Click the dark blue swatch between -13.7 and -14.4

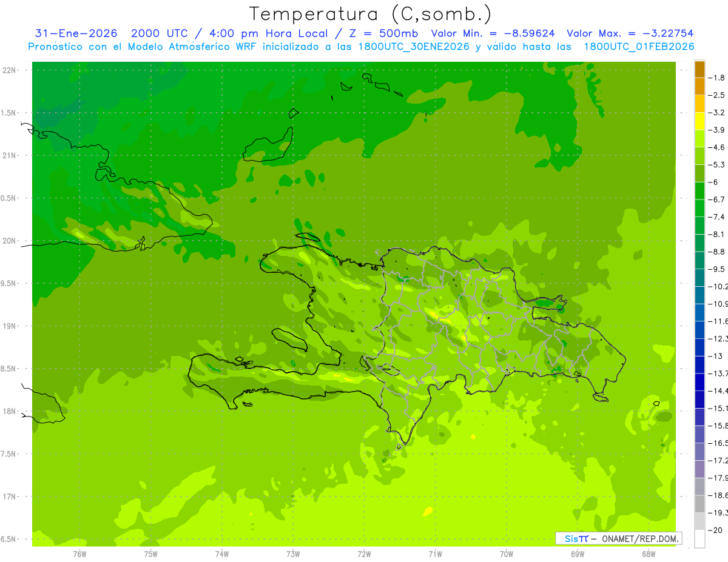(699, 382)
